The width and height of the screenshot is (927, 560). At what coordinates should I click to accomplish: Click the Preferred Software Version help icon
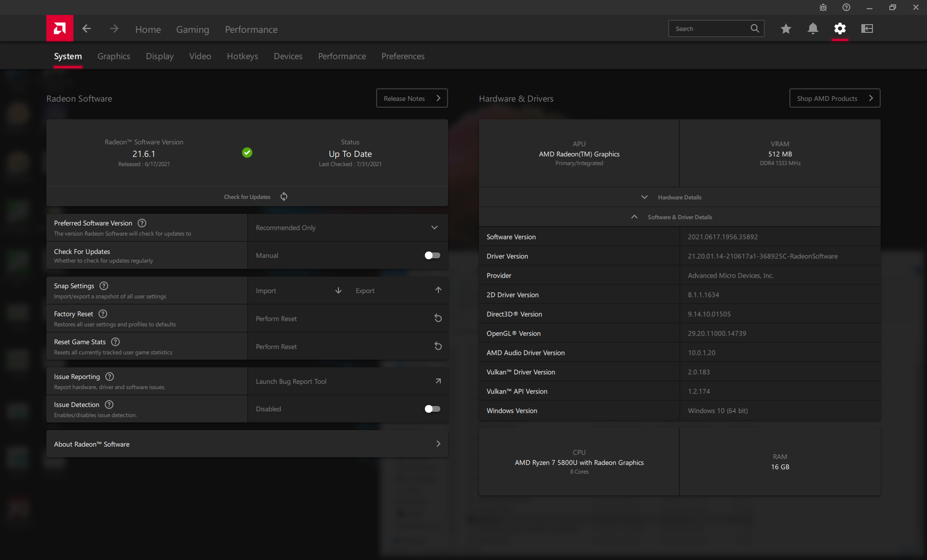142,223
